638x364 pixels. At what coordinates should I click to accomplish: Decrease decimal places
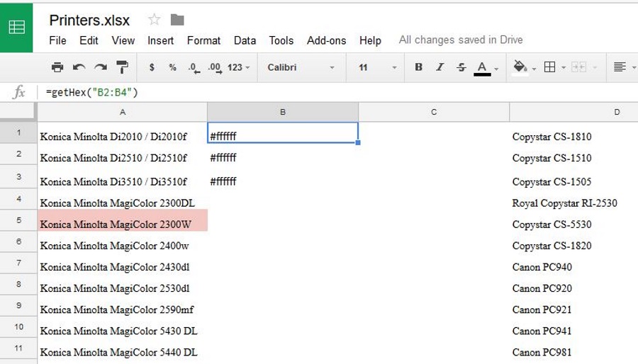tap(194, 67)
